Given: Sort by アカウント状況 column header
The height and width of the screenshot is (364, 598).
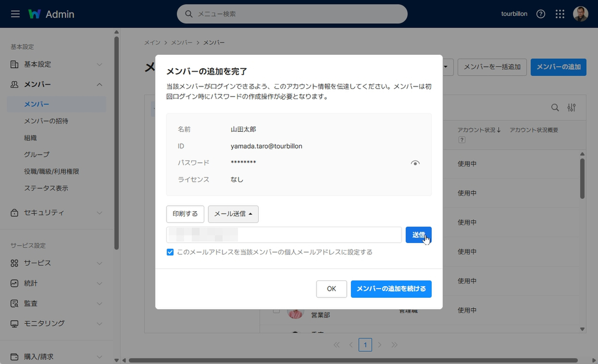Looking at the screenshot, I should (479, 130).
